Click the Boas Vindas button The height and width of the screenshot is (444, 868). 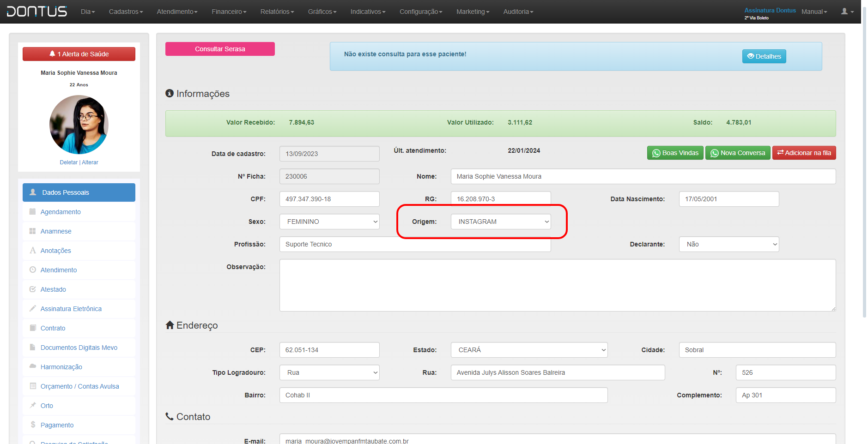point(675,153)
